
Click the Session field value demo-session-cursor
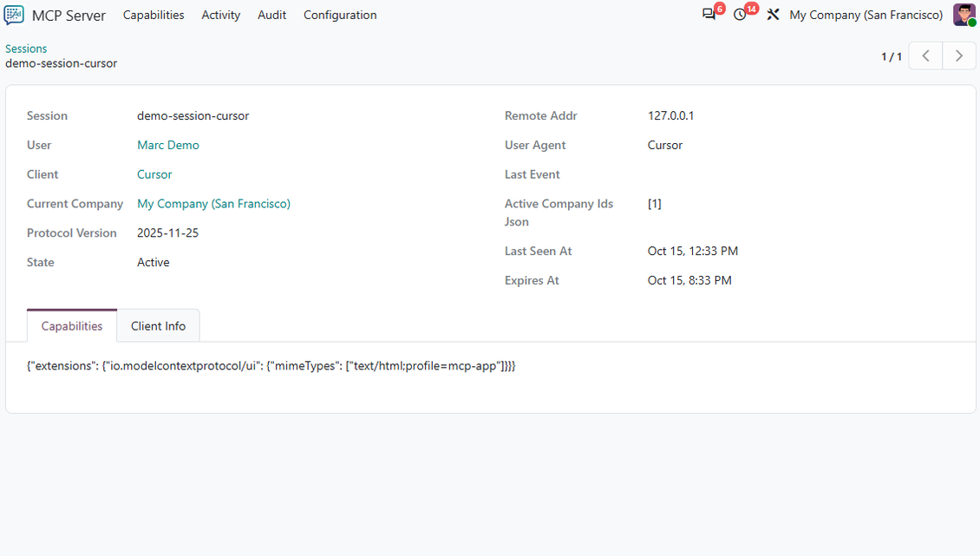coord(193,115)
